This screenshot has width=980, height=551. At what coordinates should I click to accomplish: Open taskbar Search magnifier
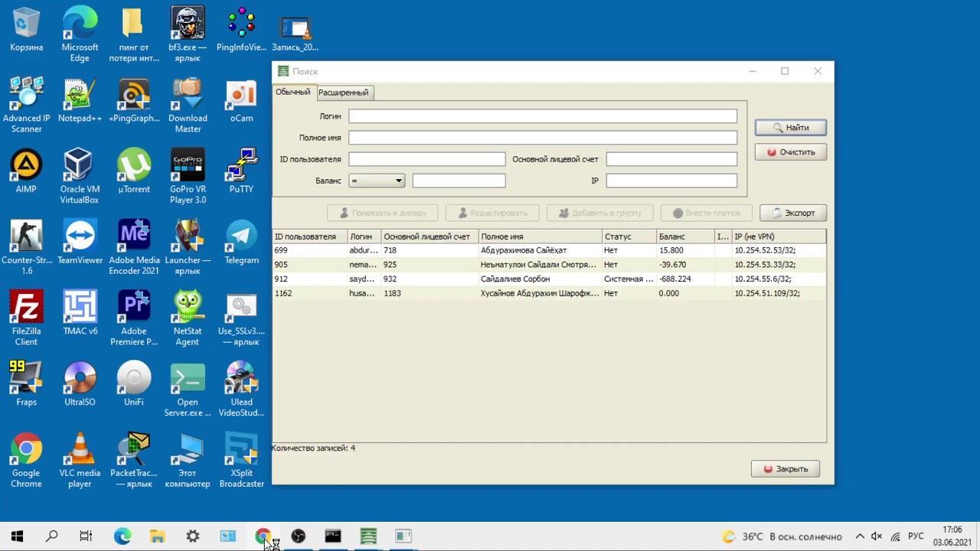[x=52, y=536]
